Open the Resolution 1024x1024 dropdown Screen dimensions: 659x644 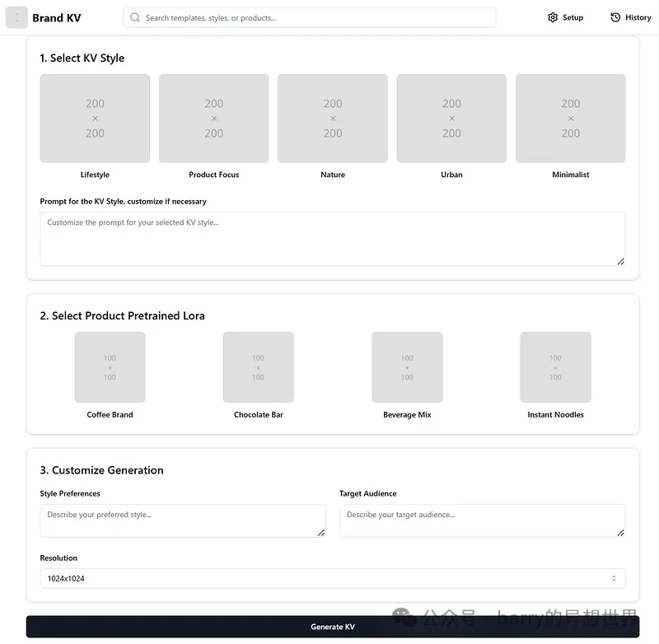[333, 578]
